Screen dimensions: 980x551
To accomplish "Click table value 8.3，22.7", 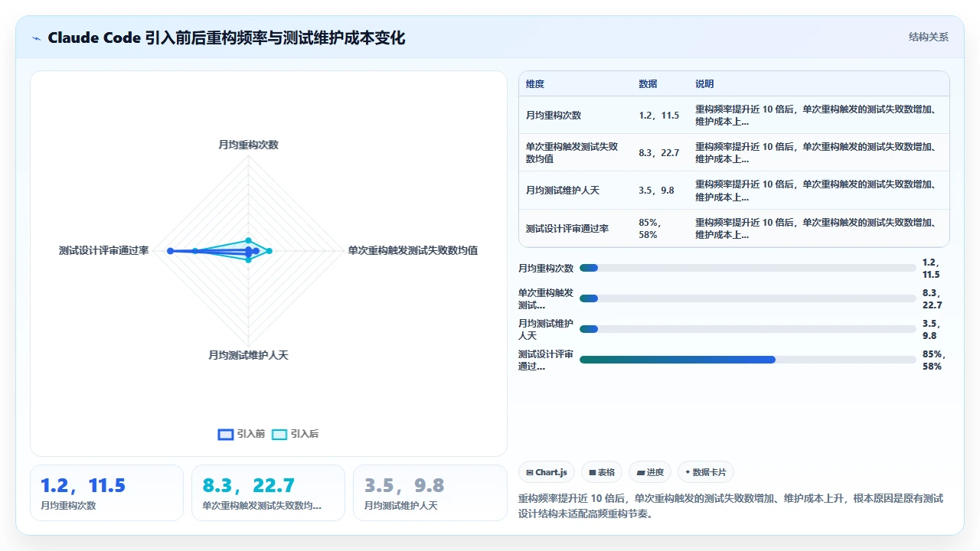I will pos(658,153).
